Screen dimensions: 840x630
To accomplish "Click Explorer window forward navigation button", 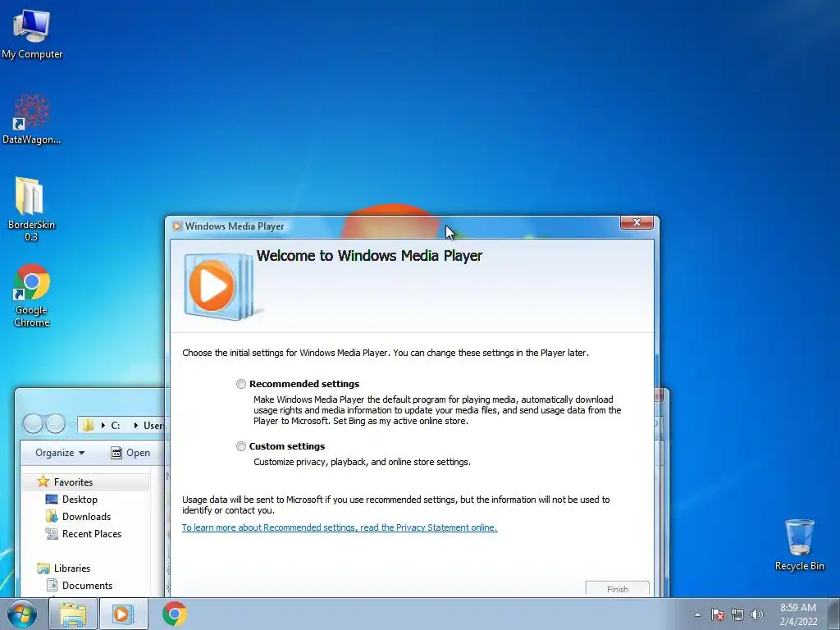I will pos(55,424).
